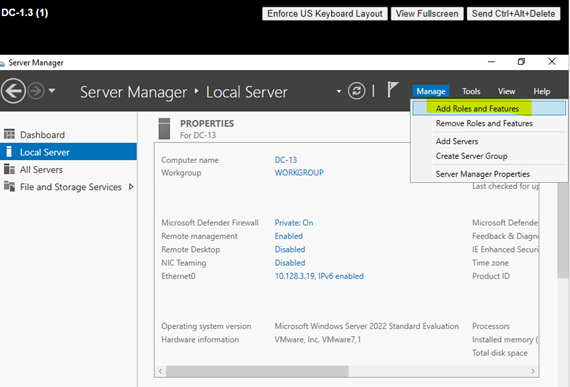Click Remote Desktop Disabled link
The width and height of the screenshot is (570, 387).
290,250
